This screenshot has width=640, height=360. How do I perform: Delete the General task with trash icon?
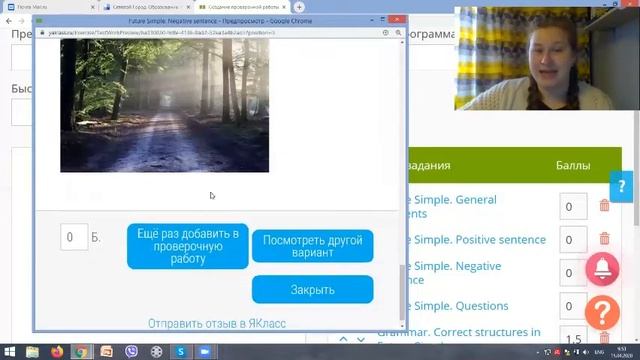pyautogui.click(x=604, y=205)
